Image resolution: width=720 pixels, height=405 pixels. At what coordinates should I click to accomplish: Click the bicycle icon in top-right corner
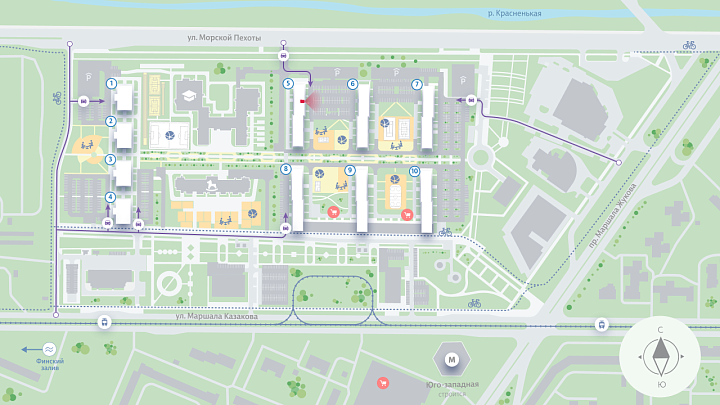coord(688,45)
